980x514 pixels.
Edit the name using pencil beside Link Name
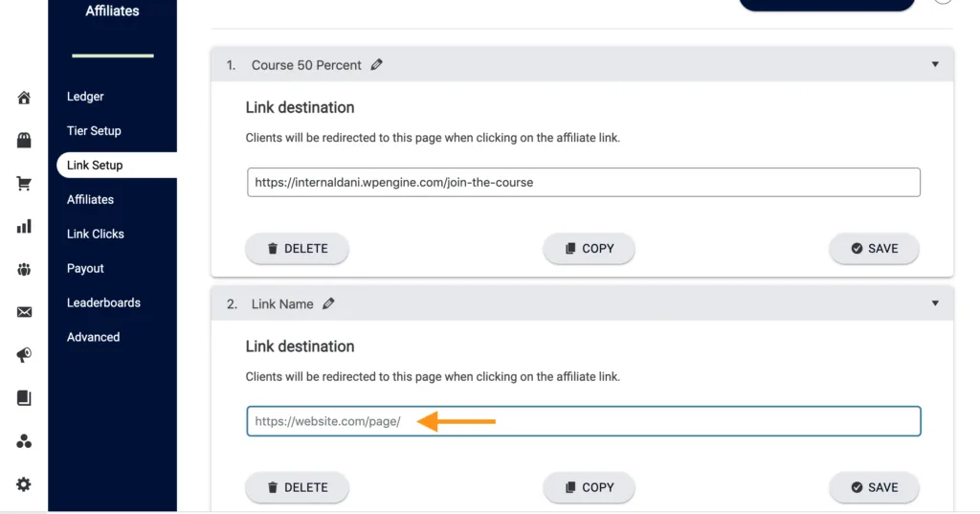[328, 303]
